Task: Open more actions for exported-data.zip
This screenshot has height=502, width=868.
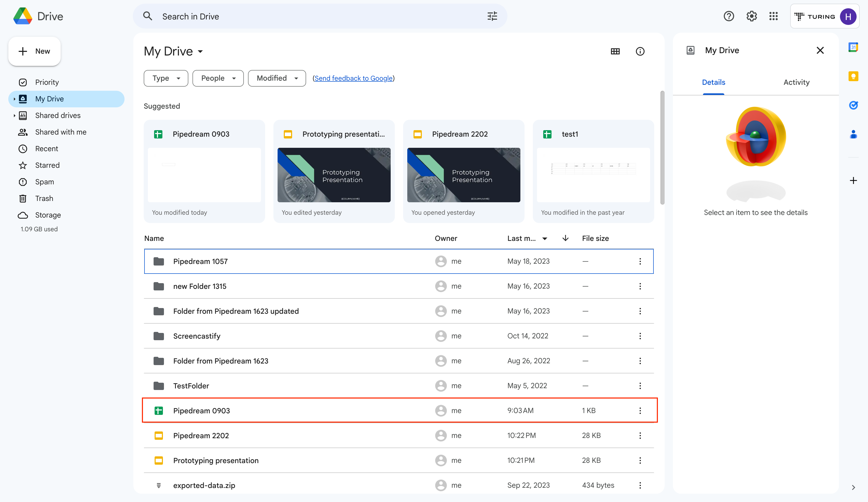Action: 640,485
